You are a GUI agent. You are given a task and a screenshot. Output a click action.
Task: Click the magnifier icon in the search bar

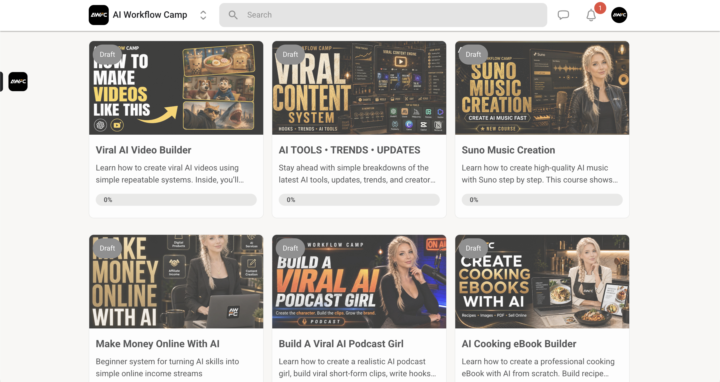[233, 15]
